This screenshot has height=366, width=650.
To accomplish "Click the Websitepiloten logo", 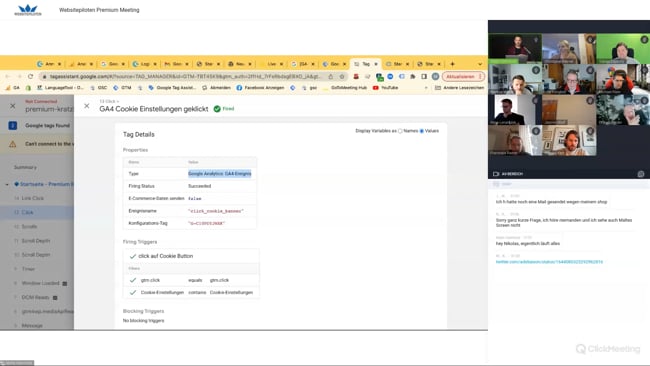I will (28, 10).
